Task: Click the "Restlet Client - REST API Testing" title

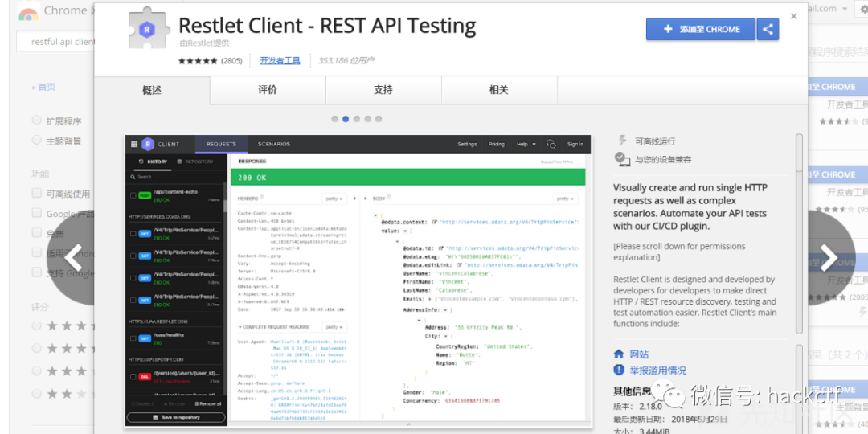Action: tap(327, 26)
